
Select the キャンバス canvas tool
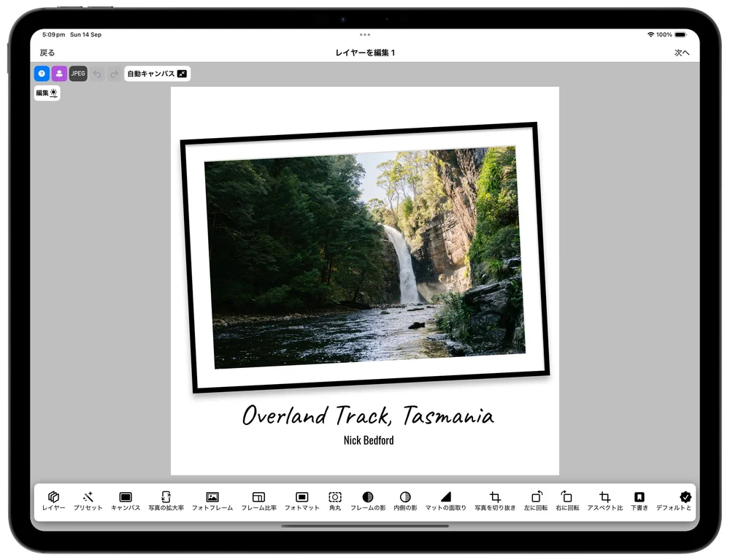pyautogui.click(x=126, y=501)
